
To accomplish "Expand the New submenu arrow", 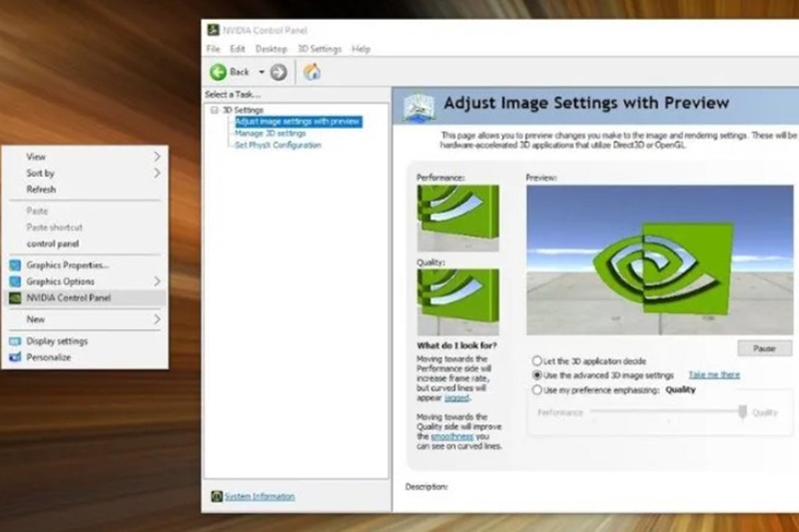I will click(157, 319).
